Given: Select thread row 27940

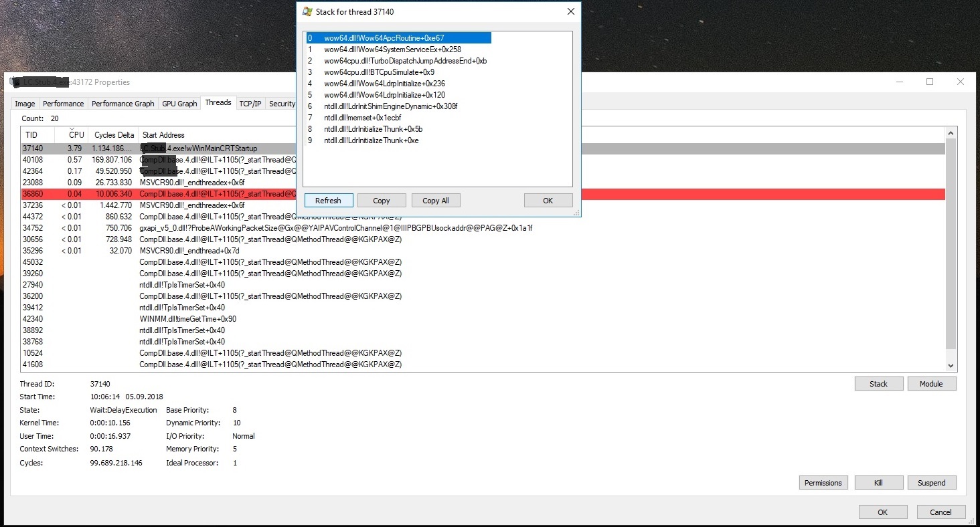Looking at the screenshot, I should click(483, 285).
